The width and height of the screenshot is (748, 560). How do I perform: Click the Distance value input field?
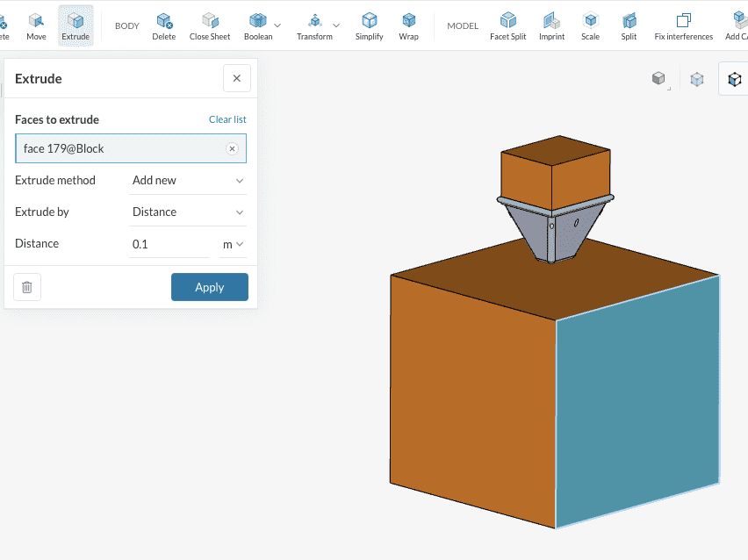169,244
